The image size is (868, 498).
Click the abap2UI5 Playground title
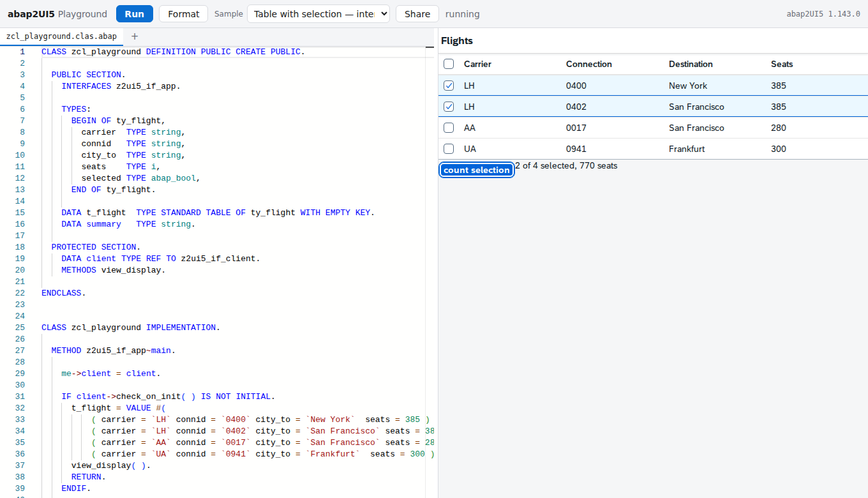point(57,14)
